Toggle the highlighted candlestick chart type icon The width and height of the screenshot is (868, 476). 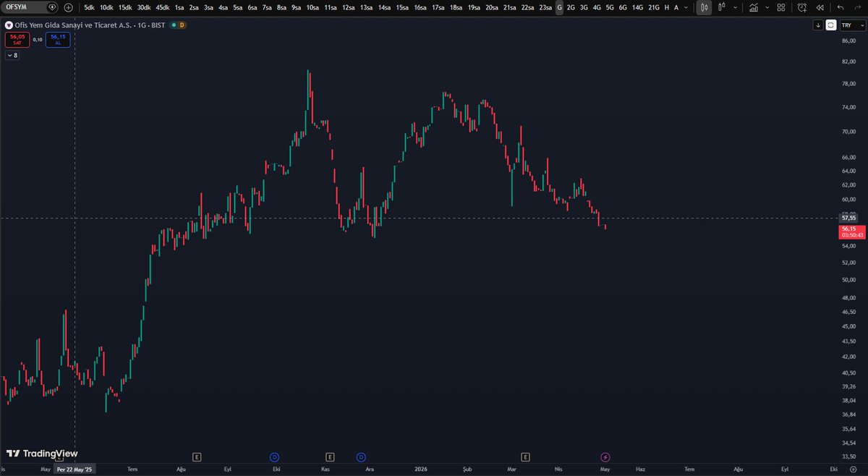click(x=704, y=8)
